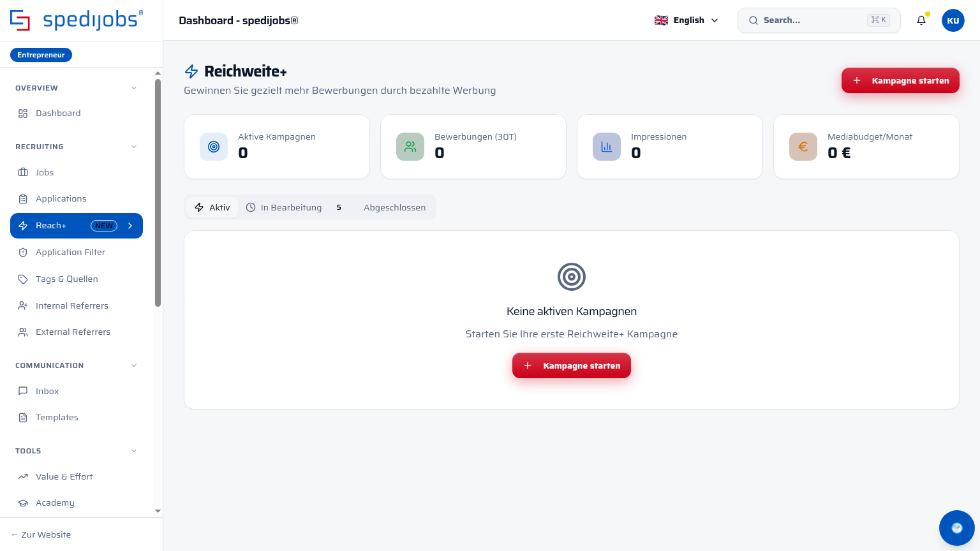Open Value & Effort in the sidebar

coord(77,476)
